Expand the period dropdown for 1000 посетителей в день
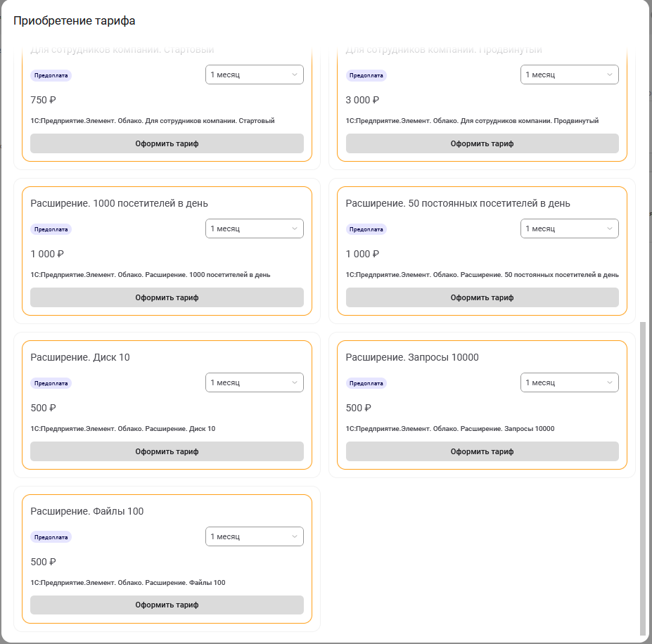Viewport: 652px width, 644px height. (x=255, y=228)
